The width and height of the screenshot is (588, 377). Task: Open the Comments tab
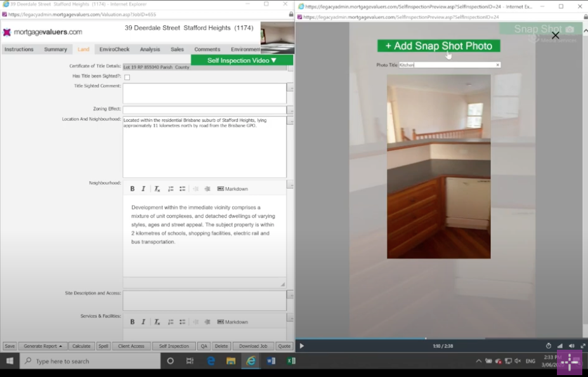(207, 49)
